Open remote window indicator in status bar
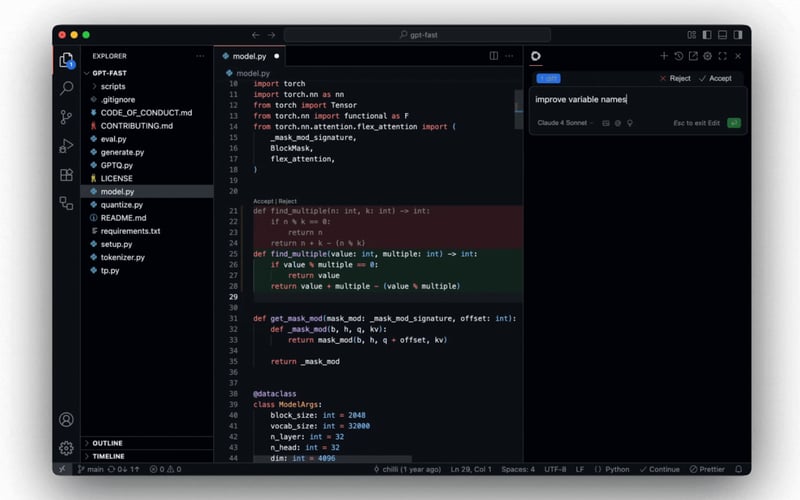This screenshot has width=800, height=500. 62,469
